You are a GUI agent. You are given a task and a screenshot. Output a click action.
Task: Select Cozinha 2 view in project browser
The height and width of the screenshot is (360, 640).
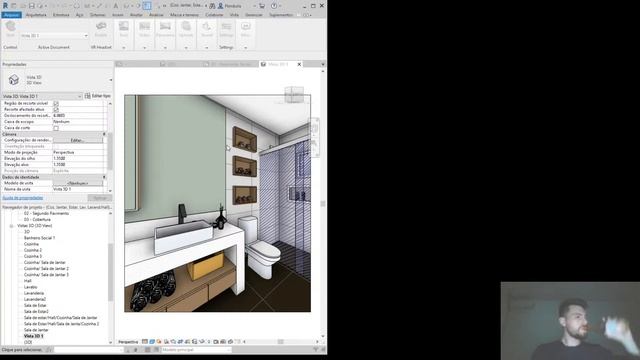click(x=33, y=250)
